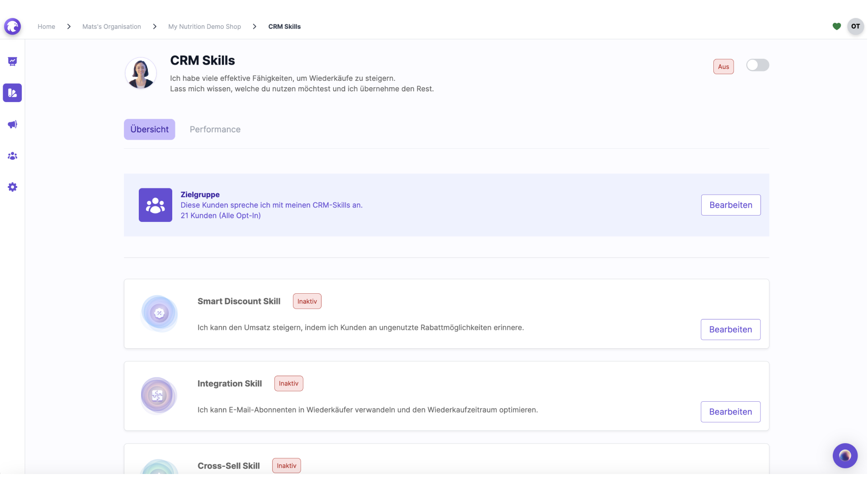Screen dimensions: 868x488
Task: Click the assistant portrait next to CRM Skills
Action: coord(141,73)
